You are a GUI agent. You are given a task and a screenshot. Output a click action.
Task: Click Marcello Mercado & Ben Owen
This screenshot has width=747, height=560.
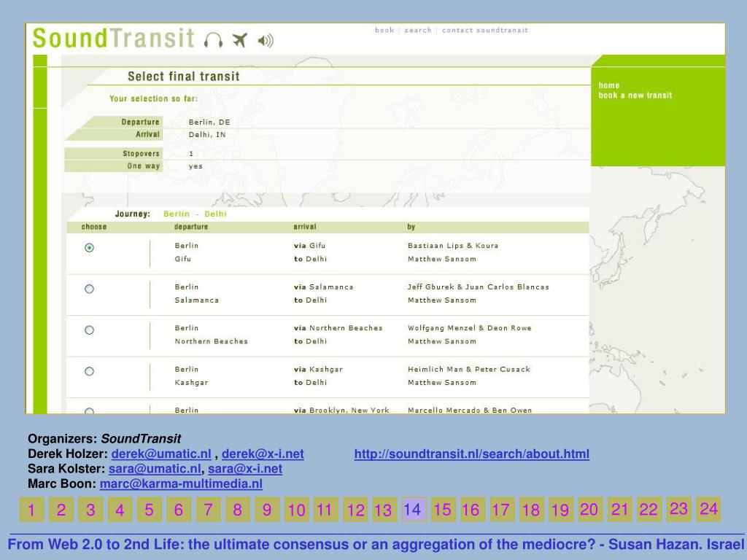pos(470,410)
